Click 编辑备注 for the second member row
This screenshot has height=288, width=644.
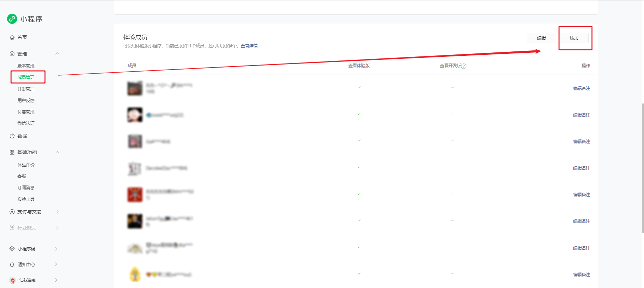pos(582,115)
